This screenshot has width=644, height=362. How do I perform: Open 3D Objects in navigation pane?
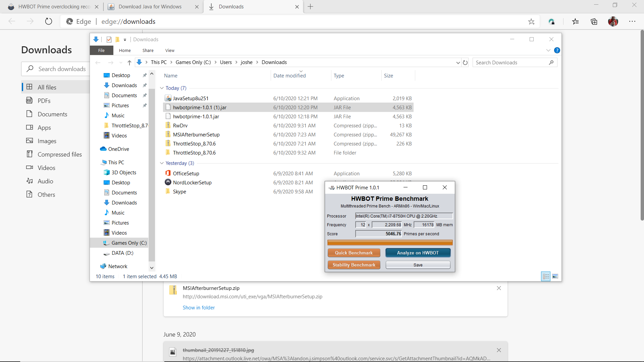124,172
